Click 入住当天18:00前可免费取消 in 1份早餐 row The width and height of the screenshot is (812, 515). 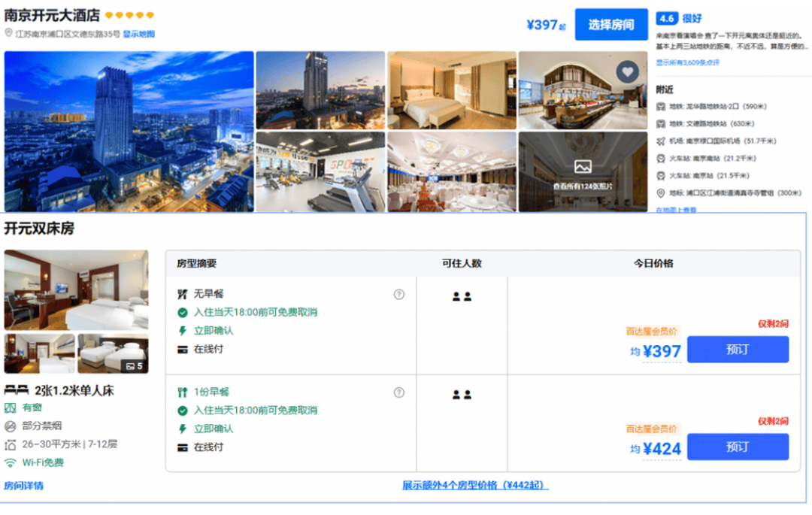coord(256,410)
